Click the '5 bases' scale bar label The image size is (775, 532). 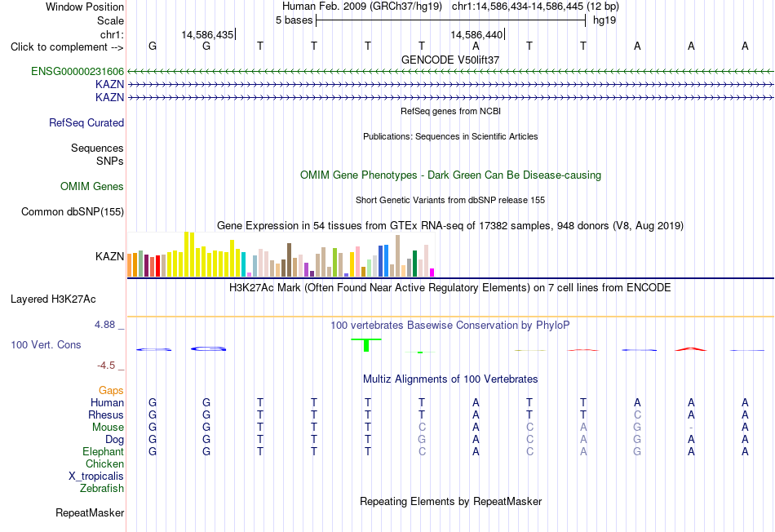(x=294, y=20)
